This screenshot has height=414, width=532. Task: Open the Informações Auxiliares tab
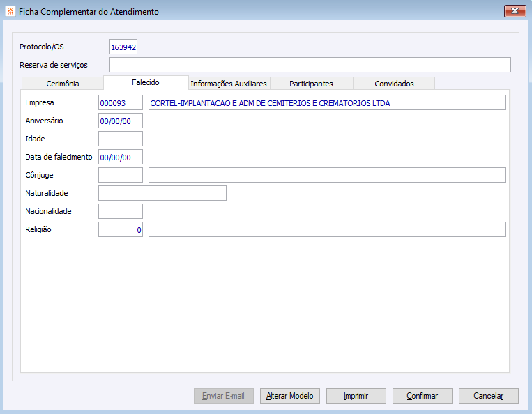(x=229, y=84)
